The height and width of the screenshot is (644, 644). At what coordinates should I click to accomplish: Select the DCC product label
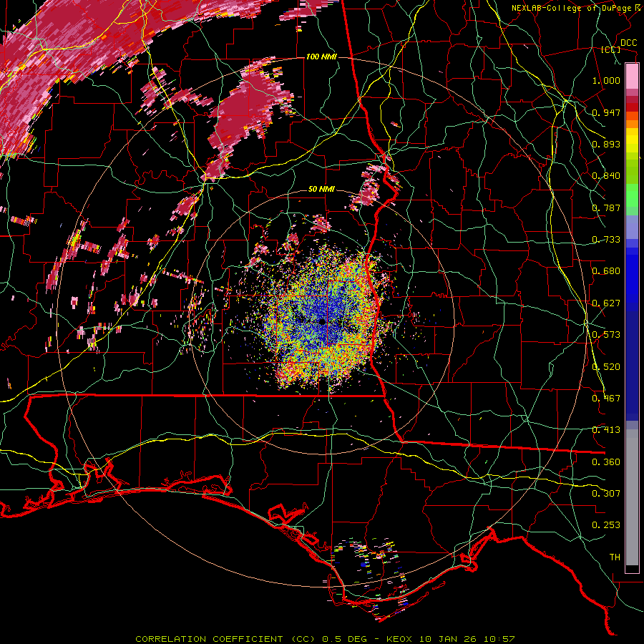tap(628, 43)
